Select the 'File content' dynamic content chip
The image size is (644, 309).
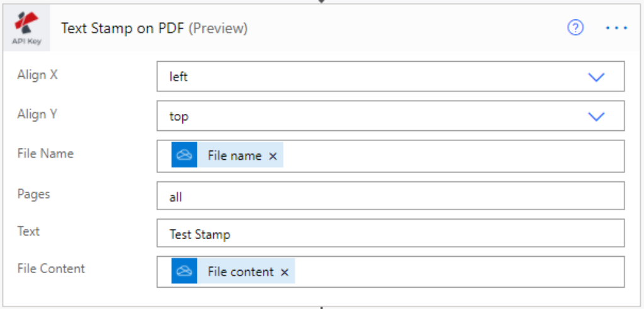tap(240, 272)
